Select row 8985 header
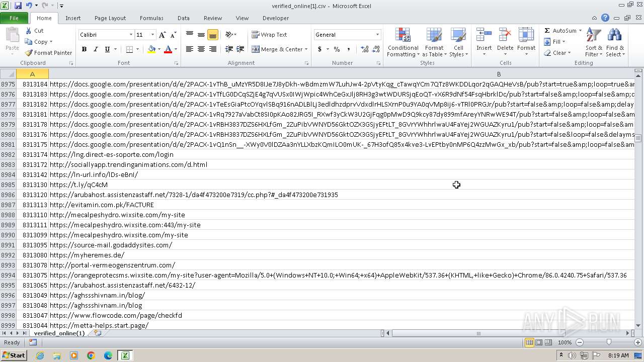The image size is (644, 362). (x=8, y=185)
